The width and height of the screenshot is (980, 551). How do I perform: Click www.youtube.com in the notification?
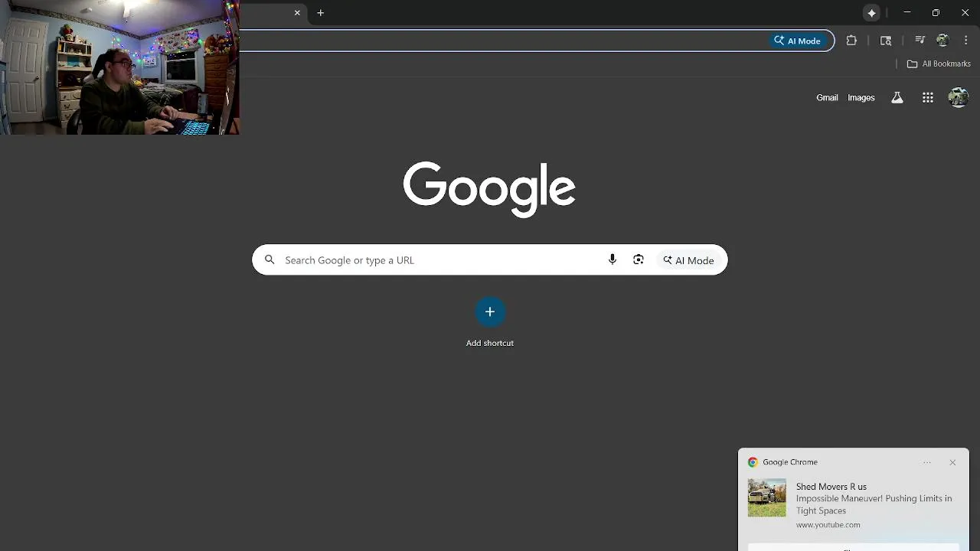(828, 525)
